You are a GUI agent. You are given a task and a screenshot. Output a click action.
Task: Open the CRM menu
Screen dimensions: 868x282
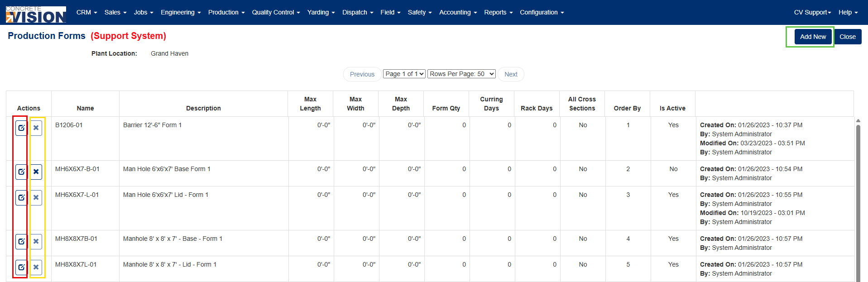tap(86, 12)
